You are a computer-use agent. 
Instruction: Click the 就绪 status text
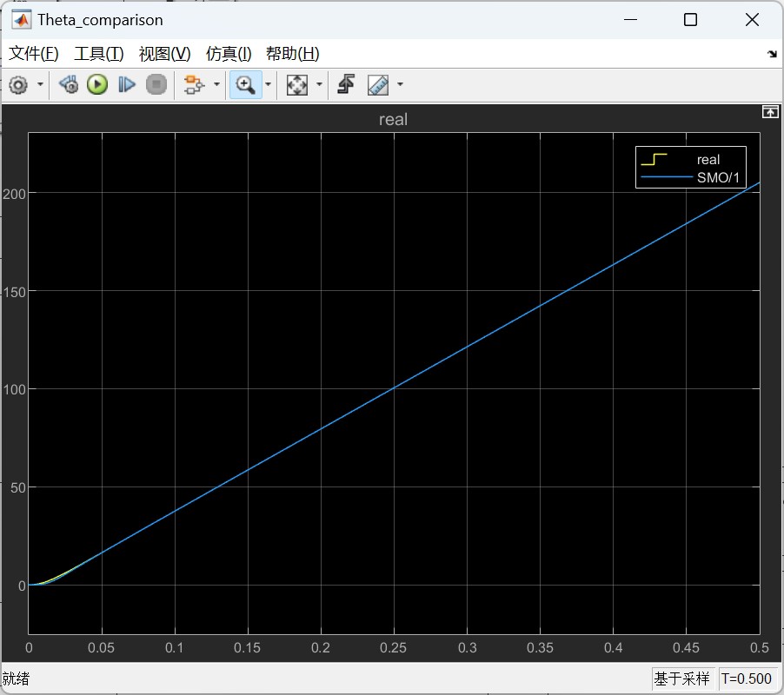[16, 678]
